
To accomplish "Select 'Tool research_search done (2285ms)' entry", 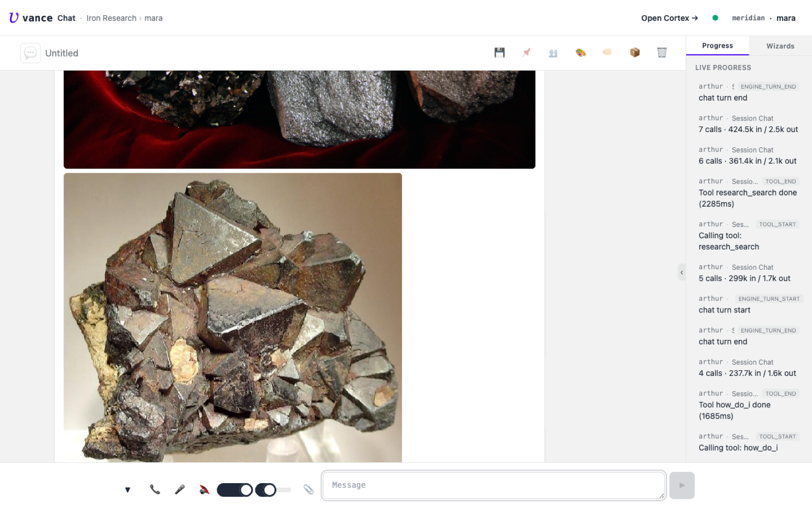I will 749,193.
